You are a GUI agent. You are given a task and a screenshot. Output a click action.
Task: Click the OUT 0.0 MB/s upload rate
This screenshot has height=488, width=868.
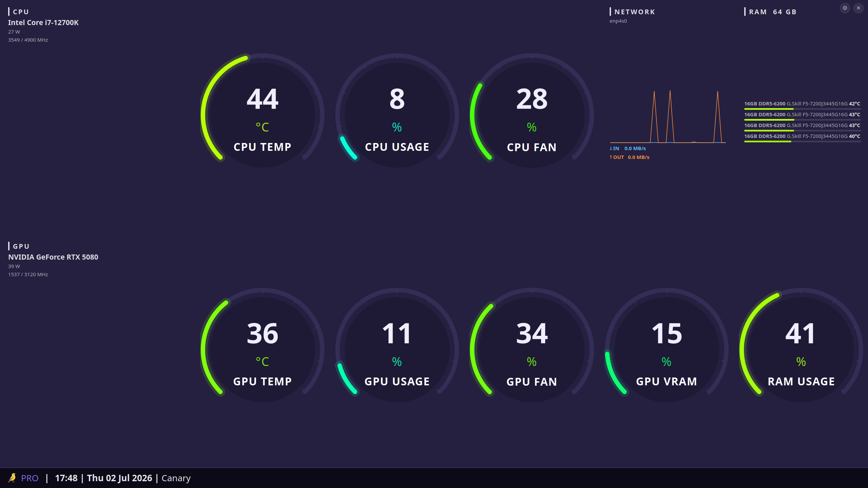pyautogui.click(x=629, y=157)
